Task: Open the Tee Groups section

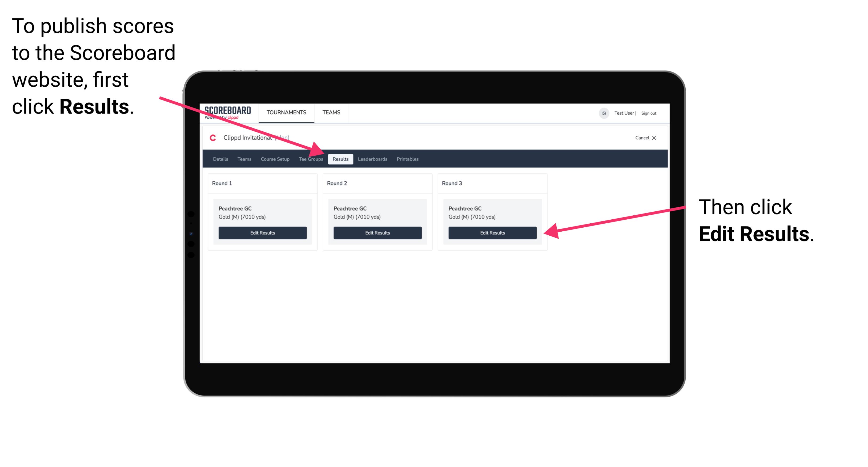Action: 311,159
